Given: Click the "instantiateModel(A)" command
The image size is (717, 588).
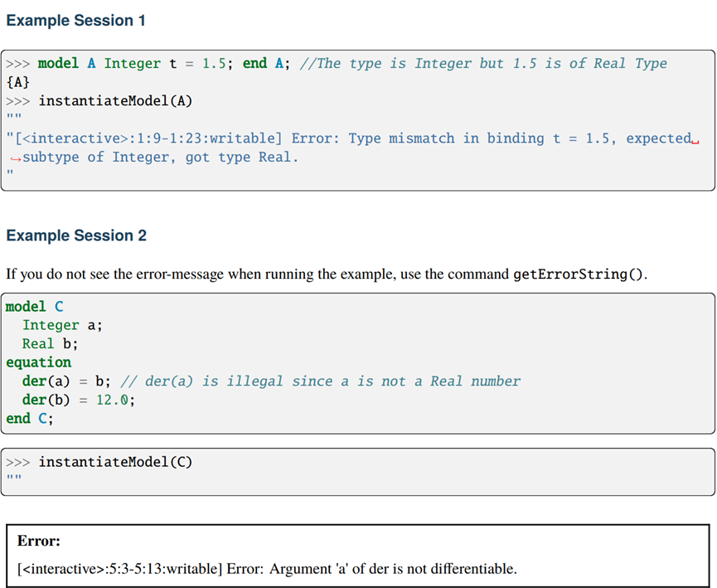Looking at the screenshot, I should (115, 101).
